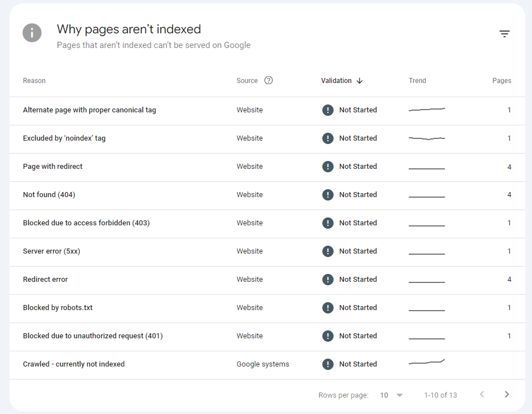This screenshot has width=532, height=414.
Task: Open 'Not found (404)' reason
Action: click(49, 195)
